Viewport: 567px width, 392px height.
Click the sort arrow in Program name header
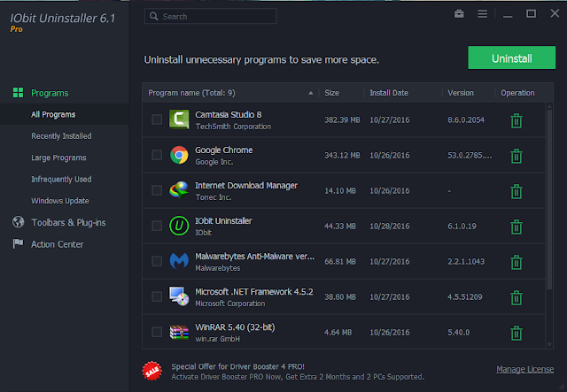(311, 93)
